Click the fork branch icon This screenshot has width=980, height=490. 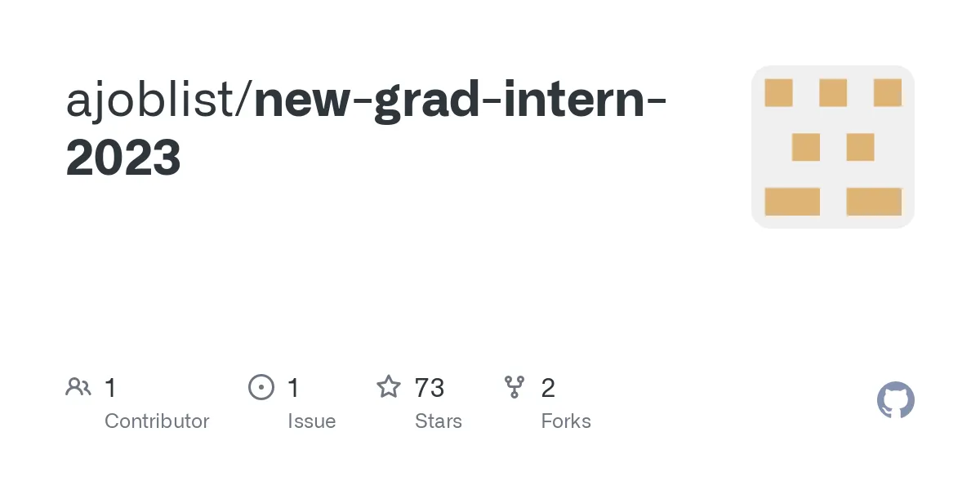point(514,387)
